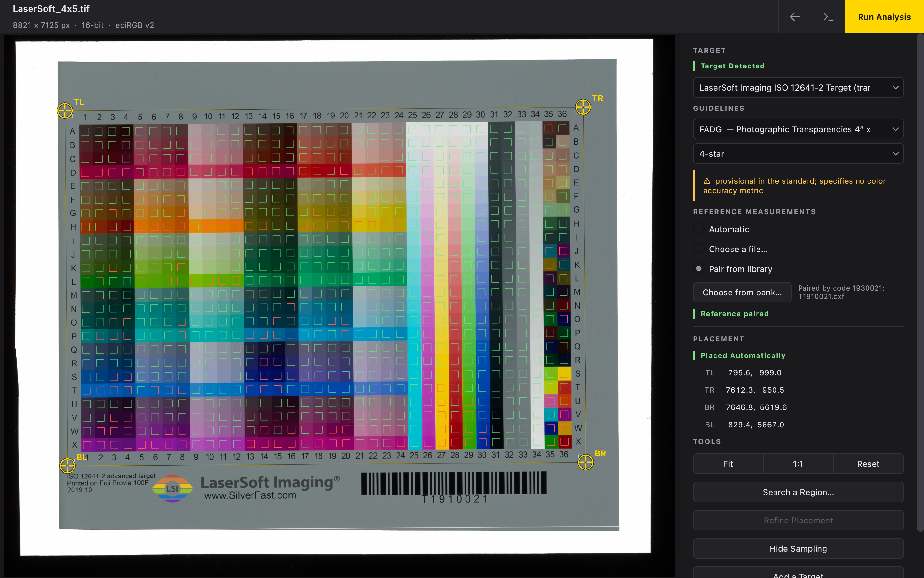924x578 pixels.
Task: Open the console prompt icon
Action: coord(828,17)
